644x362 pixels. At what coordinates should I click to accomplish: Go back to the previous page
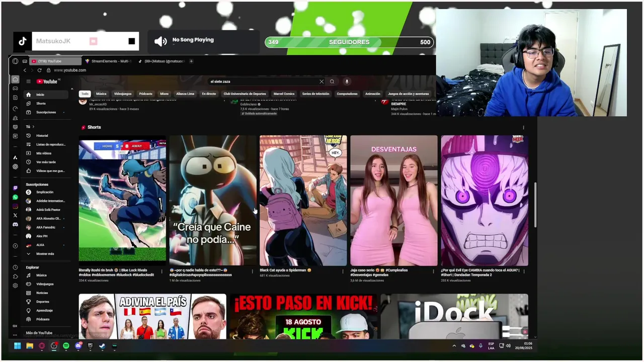pyautogui.click(x=25, y=70)
